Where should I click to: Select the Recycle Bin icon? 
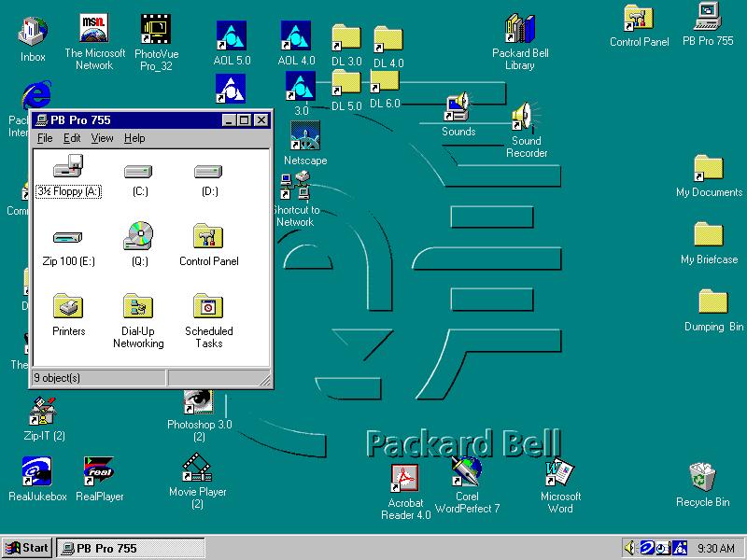pyautogui.click(x=702, y=477)
